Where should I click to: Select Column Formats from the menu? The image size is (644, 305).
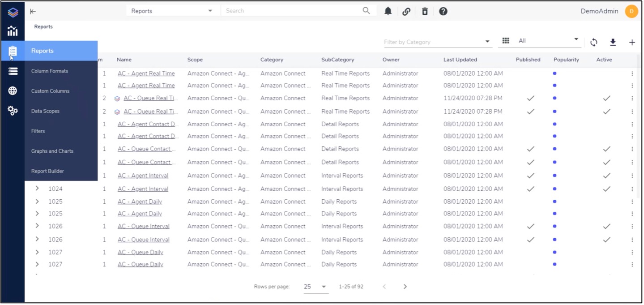click(50, 71)
